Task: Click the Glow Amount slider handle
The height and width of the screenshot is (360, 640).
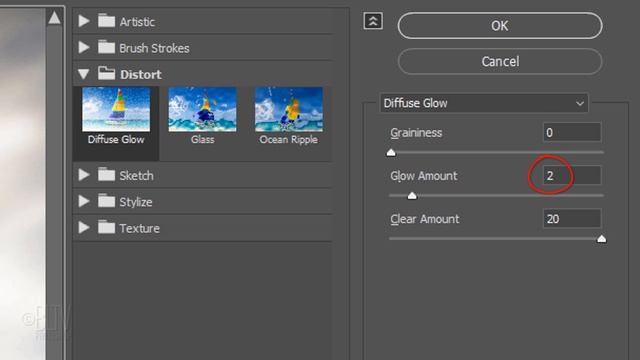Action: click(412, 196)
